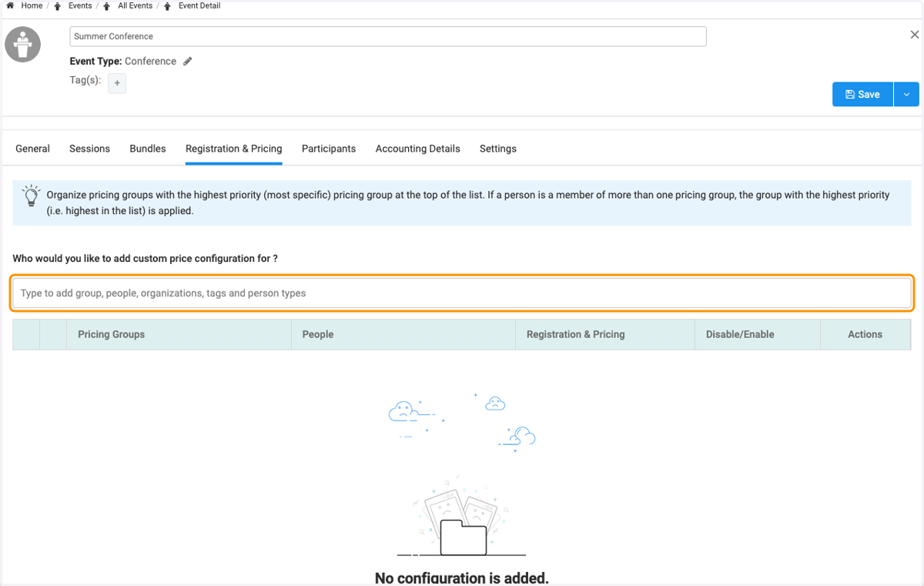Click the Registration & Pricing column header
This screenshot has height=586, width=924.
pos(605,334)
